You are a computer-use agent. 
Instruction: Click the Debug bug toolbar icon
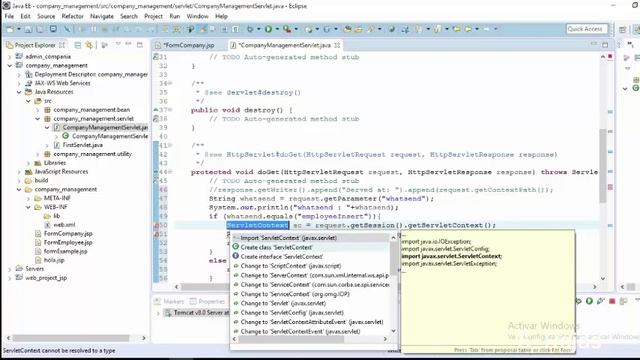click(250, 29)
